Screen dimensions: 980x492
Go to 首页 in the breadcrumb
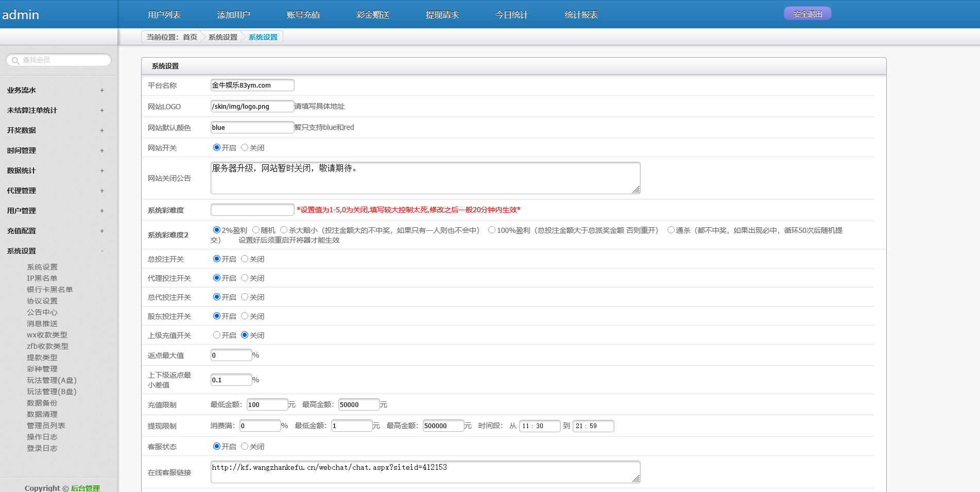(x=190, y=37)
